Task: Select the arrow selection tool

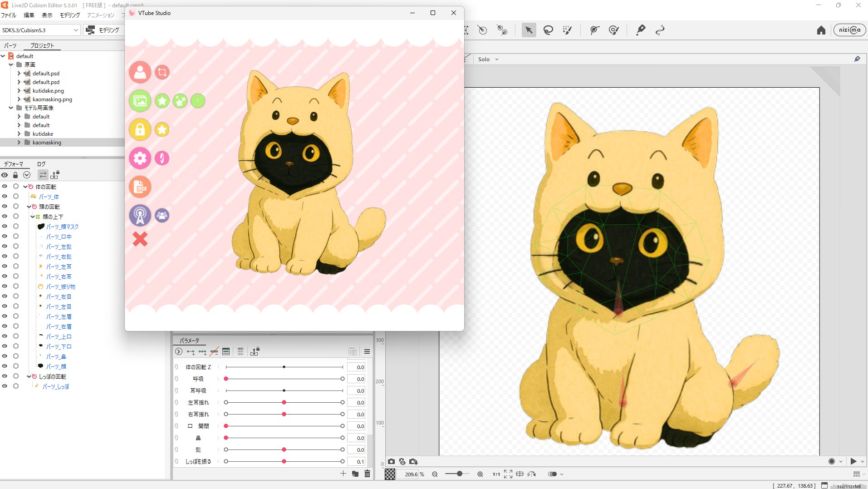Action: click(x=529, y=30)
